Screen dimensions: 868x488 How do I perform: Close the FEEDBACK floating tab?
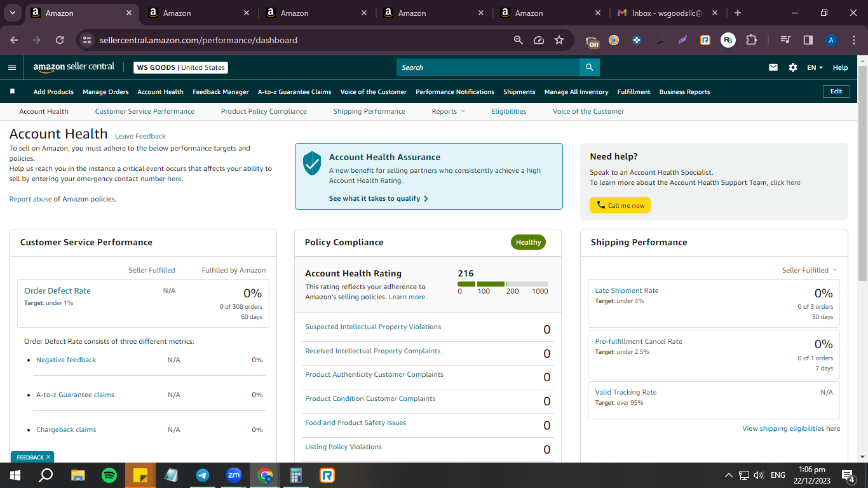(48, 457)
